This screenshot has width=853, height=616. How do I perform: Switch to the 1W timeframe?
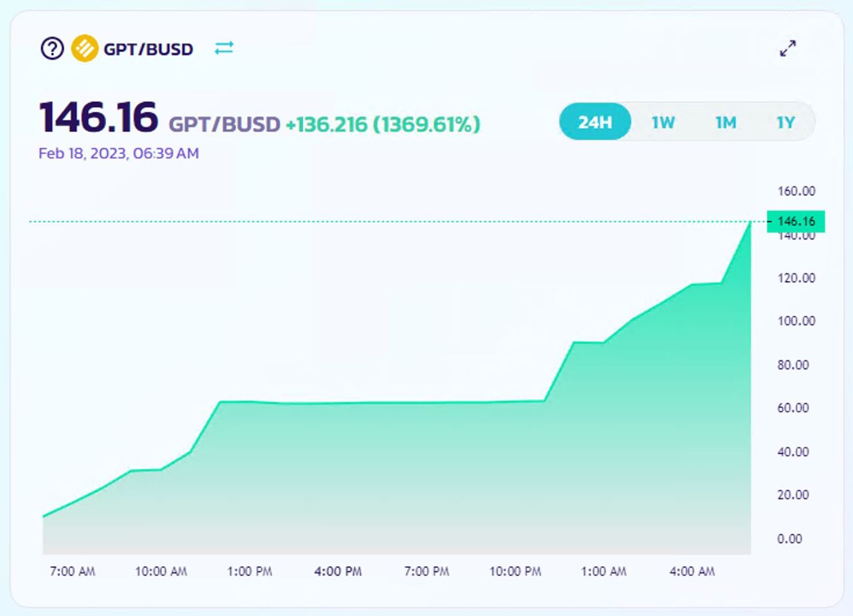click(663, 122)
